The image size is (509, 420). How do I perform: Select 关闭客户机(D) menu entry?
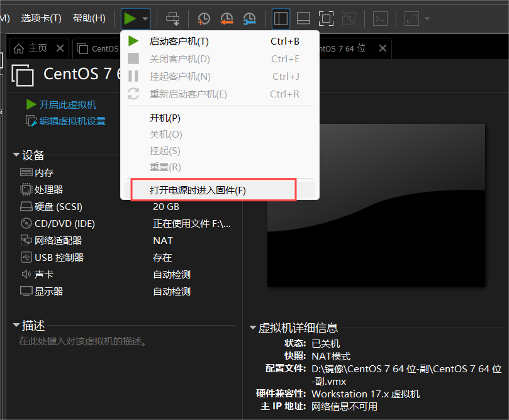(x=220, y=58)
